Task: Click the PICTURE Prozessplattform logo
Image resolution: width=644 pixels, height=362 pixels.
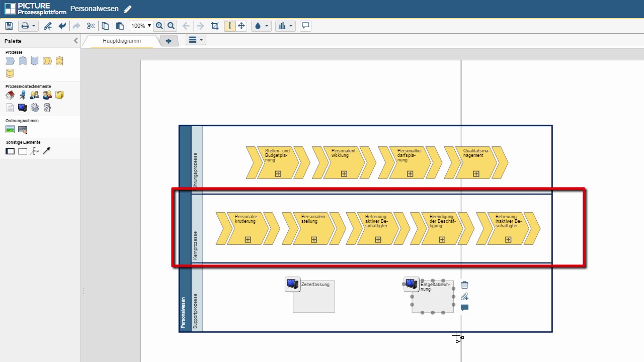Action: click(35, 9)
